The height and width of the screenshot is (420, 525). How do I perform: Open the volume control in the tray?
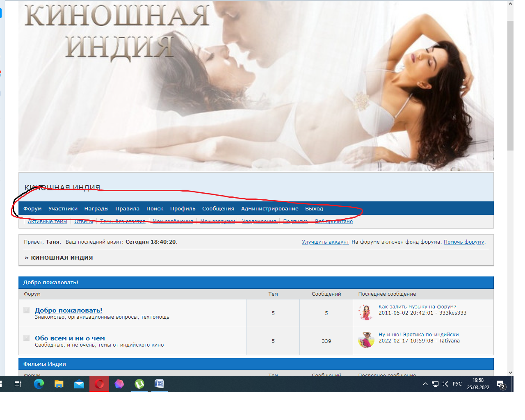(445, 384)
